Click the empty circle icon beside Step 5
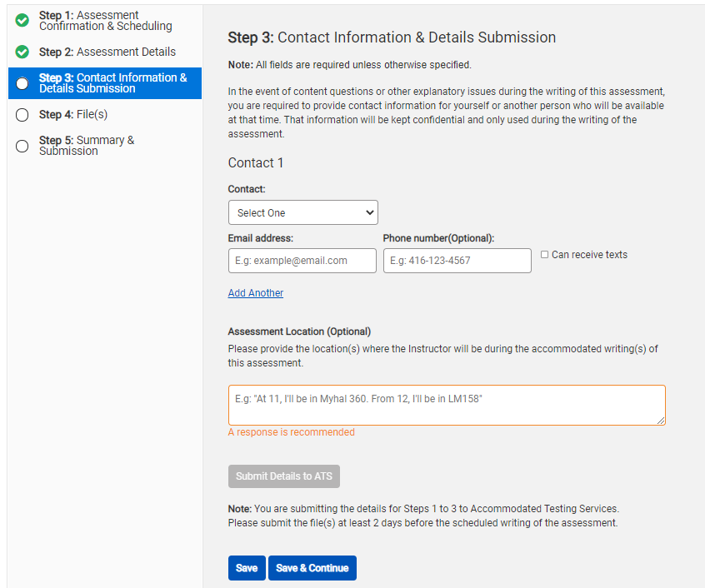705x588 pixels. coord(22,146)
